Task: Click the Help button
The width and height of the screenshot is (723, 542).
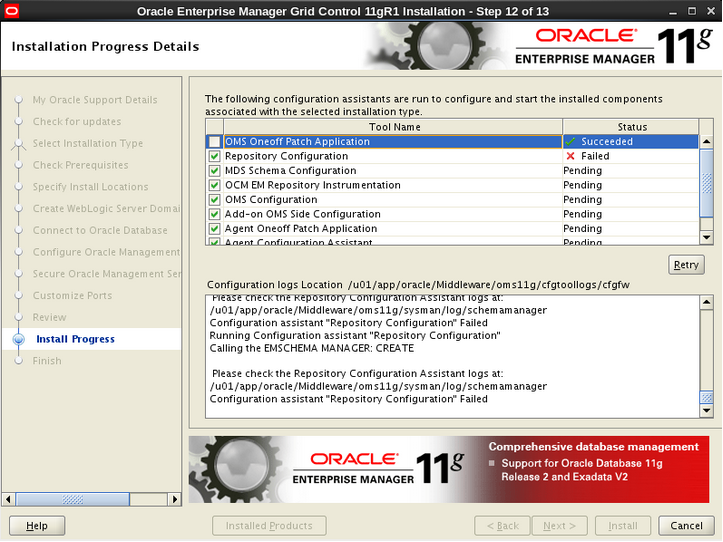Action: (x=37, y=525)
